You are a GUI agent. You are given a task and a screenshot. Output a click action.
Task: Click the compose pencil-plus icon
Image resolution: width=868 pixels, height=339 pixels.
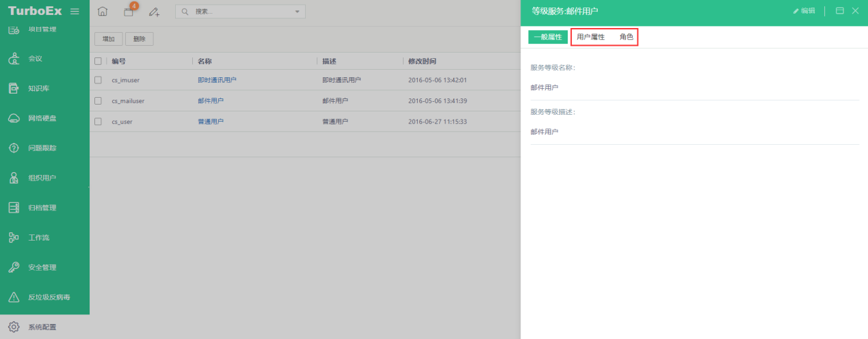click(x=154, y=12)
